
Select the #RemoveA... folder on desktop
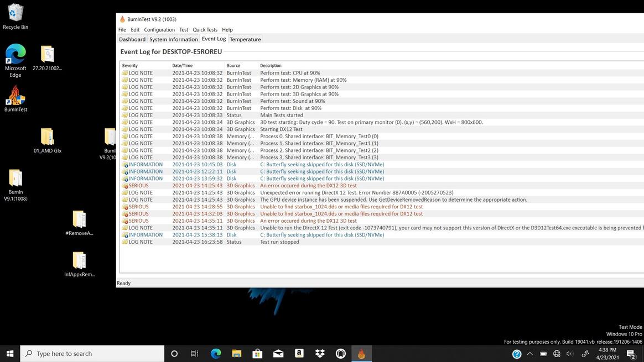79,223
